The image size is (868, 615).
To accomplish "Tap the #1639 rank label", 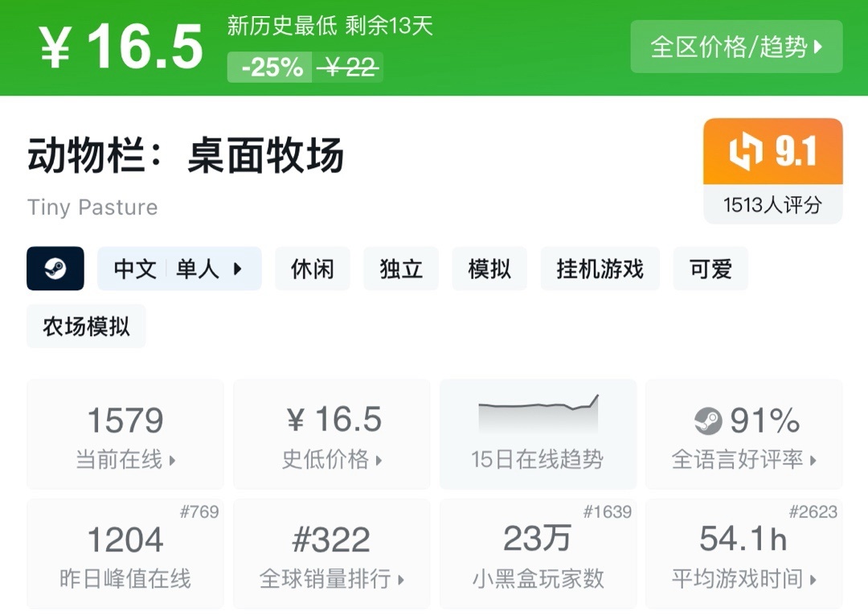I will [608, 511].
